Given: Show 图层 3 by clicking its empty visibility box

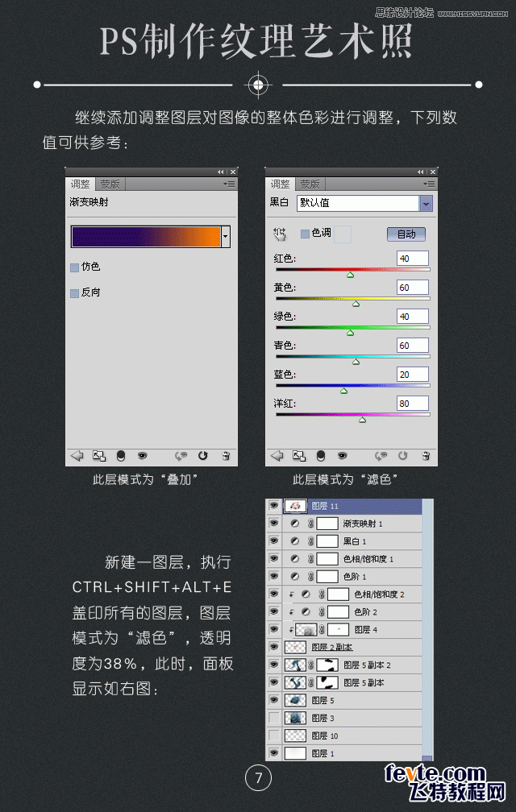Looking at the screenshot, I should 273,718.
